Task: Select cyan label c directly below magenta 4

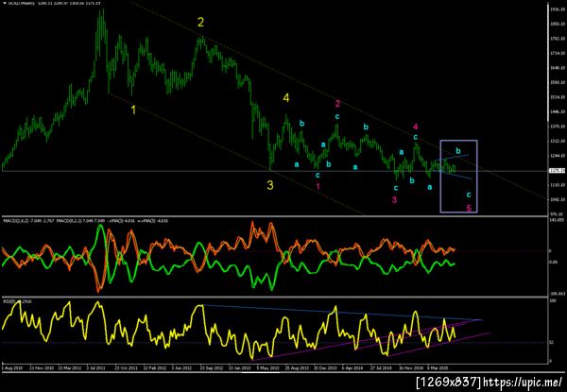Action: [416, 137]
